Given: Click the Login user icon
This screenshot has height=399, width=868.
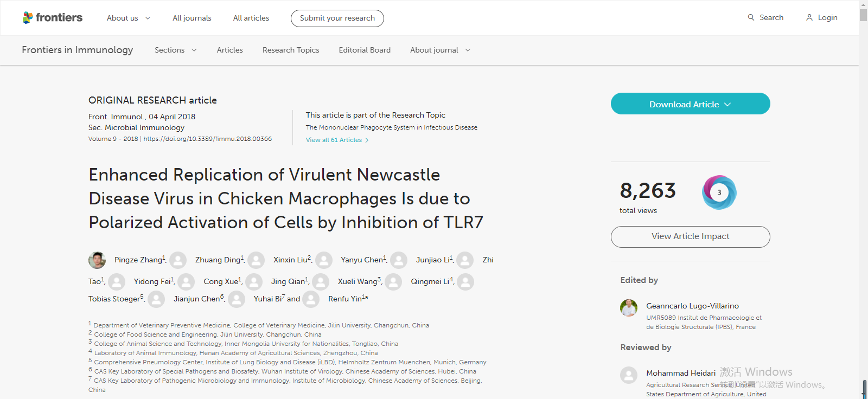Looking at the screenshot, I should [809, 17].
